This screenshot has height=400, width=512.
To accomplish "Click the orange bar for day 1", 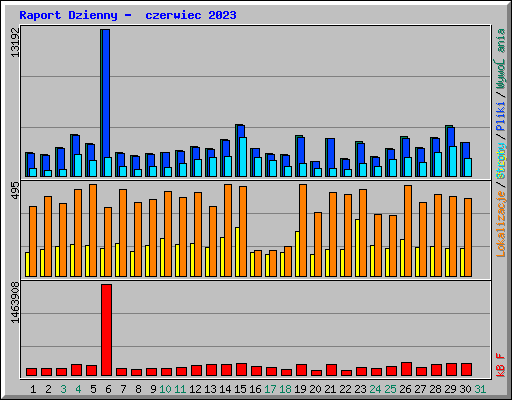I will point(33,241).
